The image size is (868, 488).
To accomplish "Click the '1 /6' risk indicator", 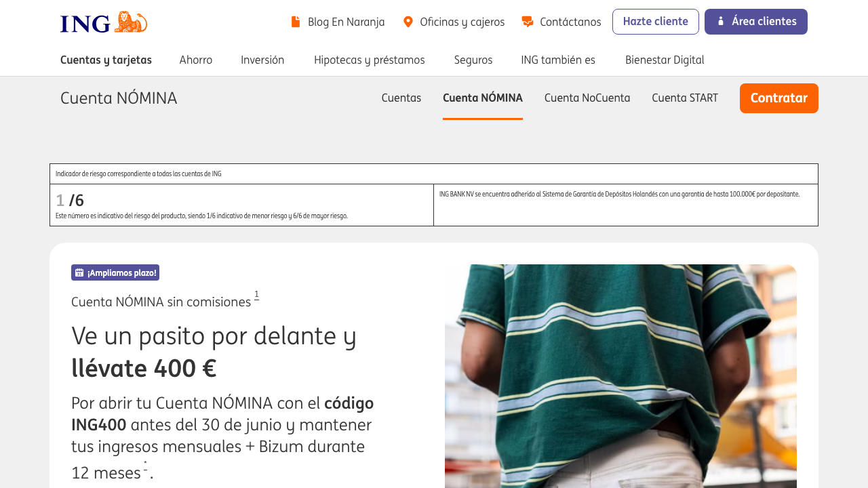I will pyautogui.click(x=70, y=201).
